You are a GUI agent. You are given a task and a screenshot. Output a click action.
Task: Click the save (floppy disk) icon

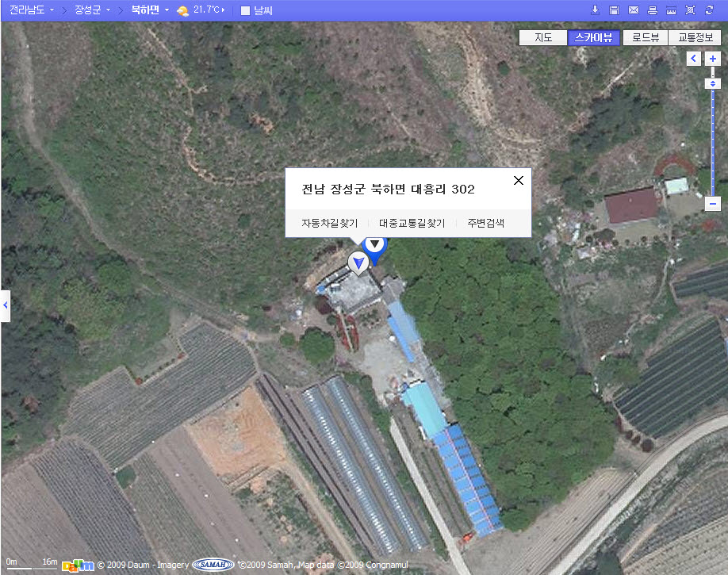[x=614, y=10]
